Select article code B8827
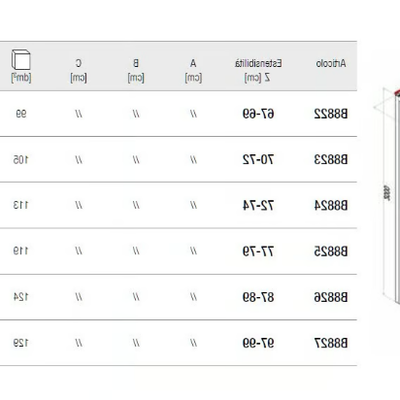 tap(331, 343)
